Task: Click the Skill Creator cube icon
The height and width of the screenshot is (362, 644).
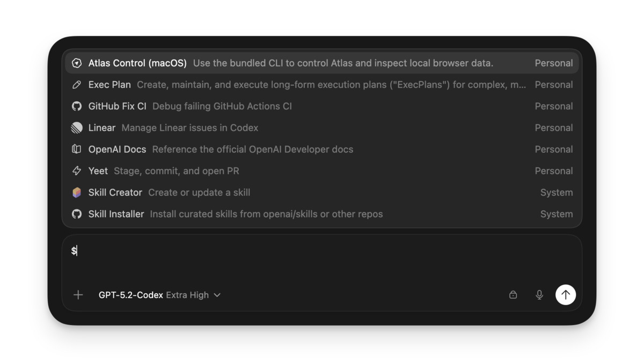Action: 77,192
